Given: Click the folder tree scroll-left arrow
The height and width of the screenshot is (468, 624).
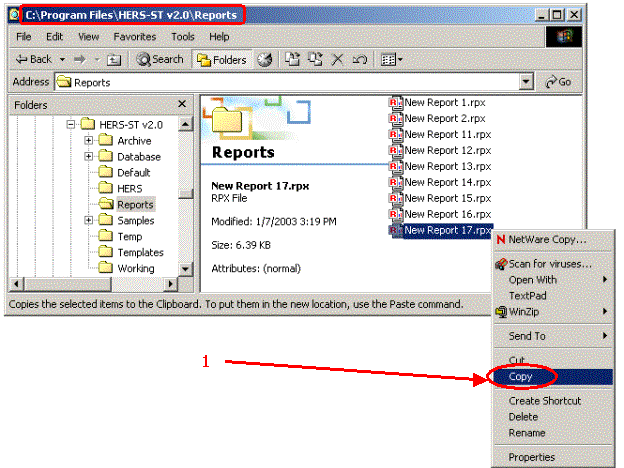Looking at the screenshot, I should coord(16,284).
